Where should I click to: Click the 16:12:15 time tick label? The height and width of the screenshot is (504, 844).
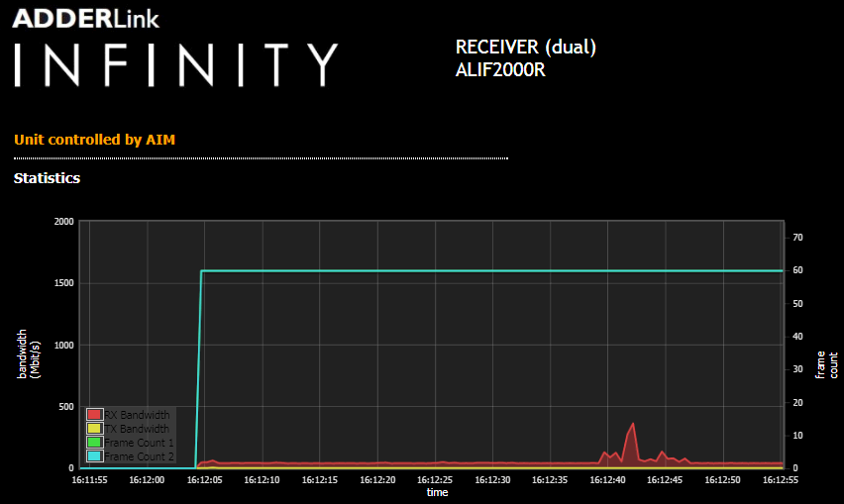pos(320,480)
